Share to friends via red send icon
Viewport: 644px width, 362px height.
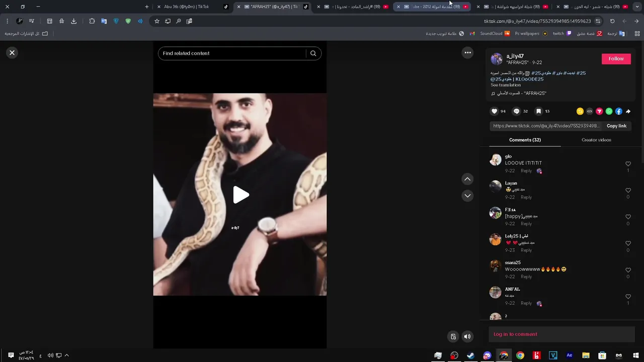[599, 111]
